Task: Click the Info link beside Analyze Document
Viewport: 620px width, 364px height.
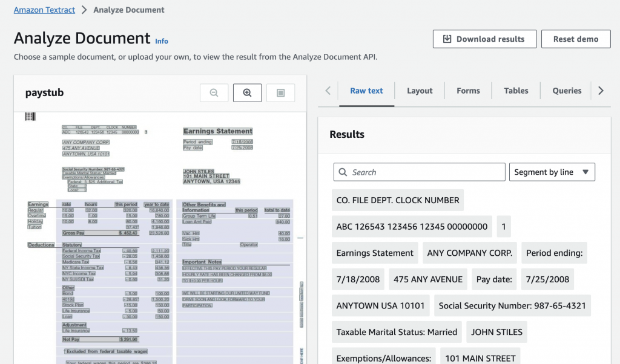Action: click(x=161, y=41)
